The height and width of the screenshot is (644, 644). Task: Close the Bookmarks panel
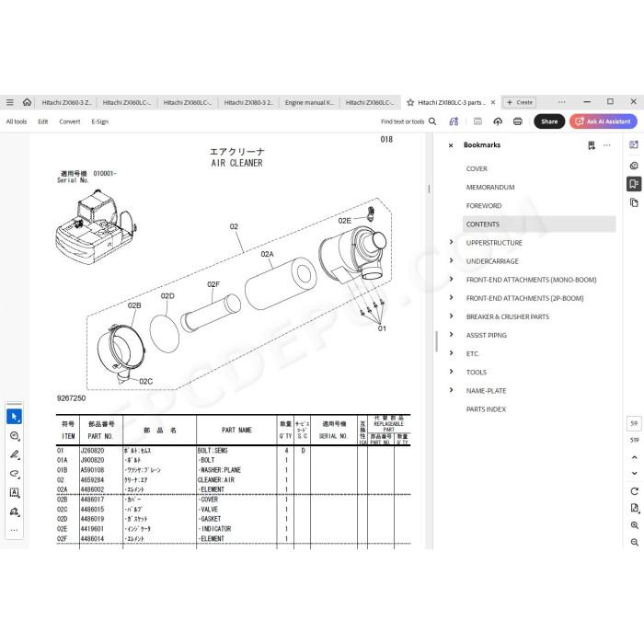(x=451, y=145)
